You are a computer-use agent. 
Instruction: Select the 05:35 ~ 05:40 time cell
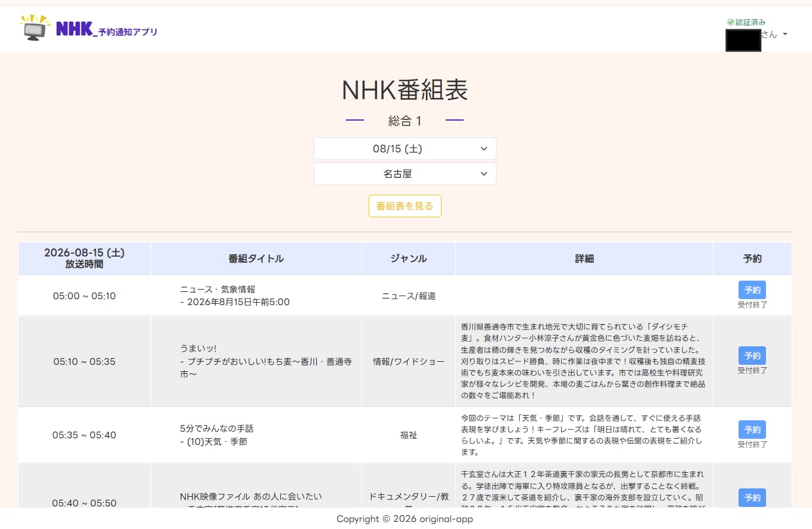coord(84,435)
